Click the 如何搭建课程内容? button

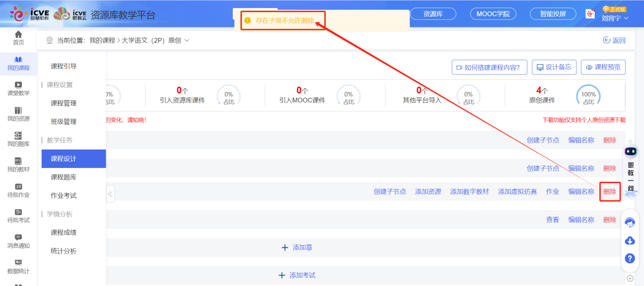488,67
